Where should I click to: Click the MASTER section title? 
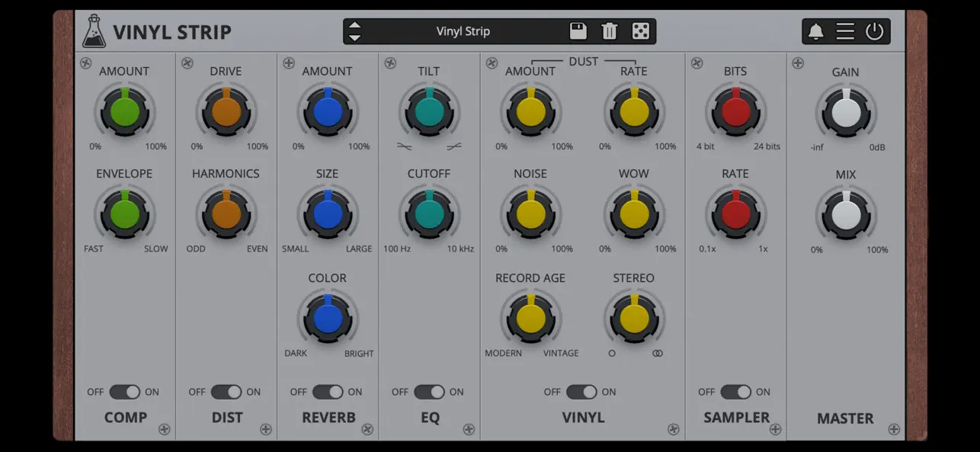pos(846,418)
